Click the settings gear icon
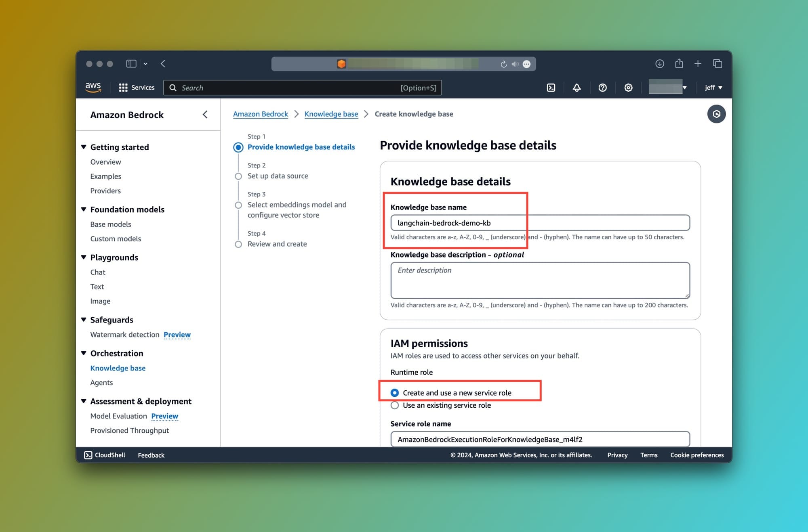808x532 pixels. (627, 88)
